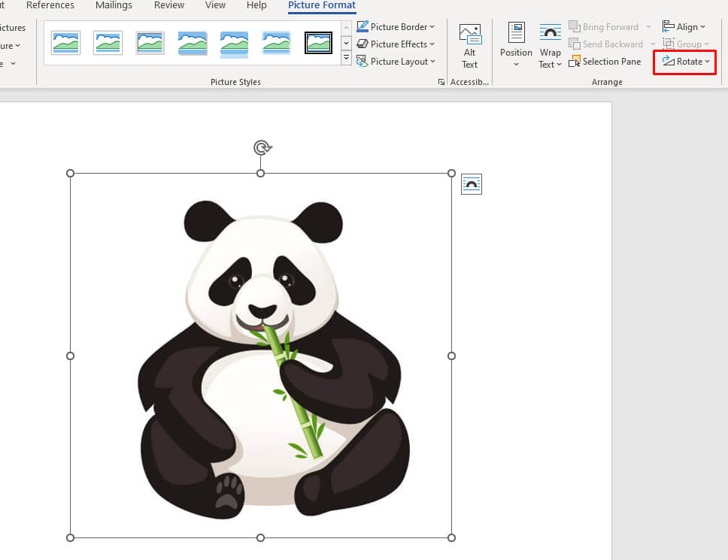
Task: Click the Bring Forward icon
Action: [x=575, y=27]
